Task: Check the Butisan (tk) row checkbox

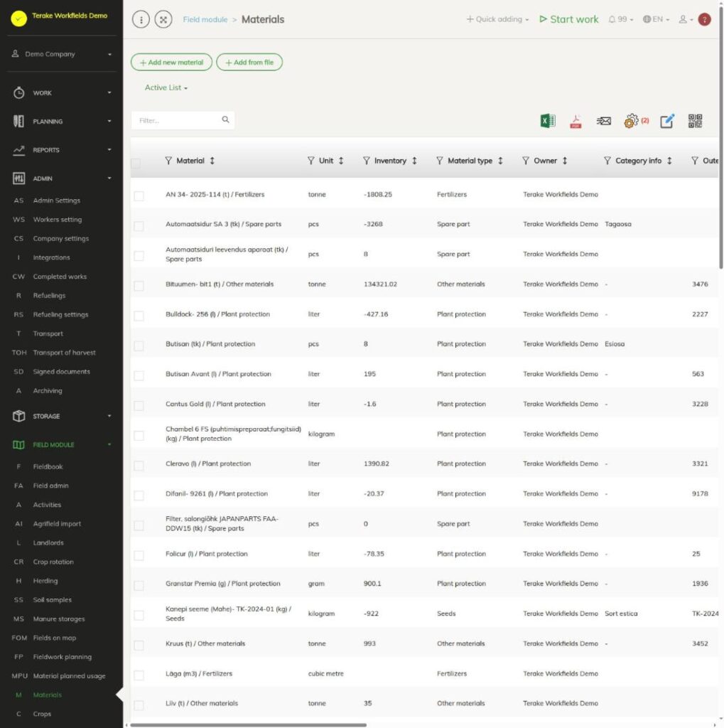Action: click(x=139, y=346)
